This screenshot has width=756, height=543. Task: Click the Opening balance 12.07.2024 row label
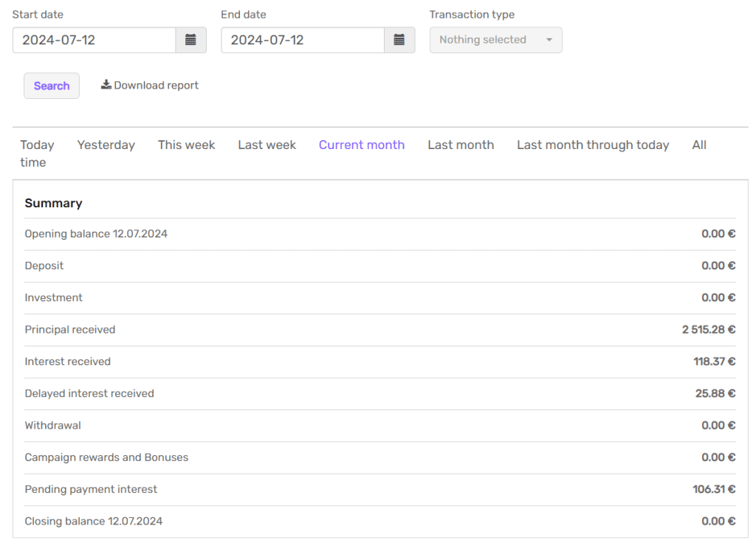(x=96, y=234)
